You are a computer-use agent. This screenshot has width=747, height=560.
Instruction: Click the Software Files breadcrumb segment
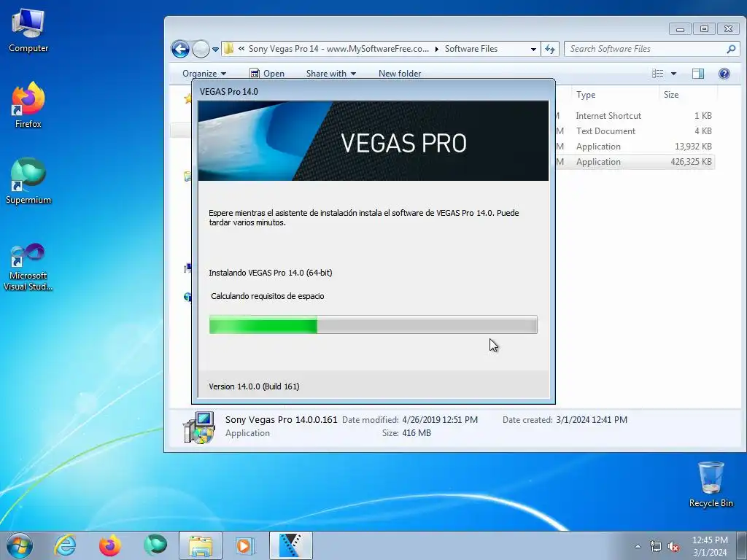click(x=471, y=49)
